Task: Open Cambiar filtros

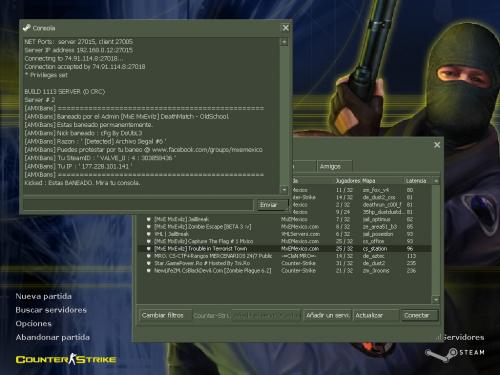Action: point(165,315)
